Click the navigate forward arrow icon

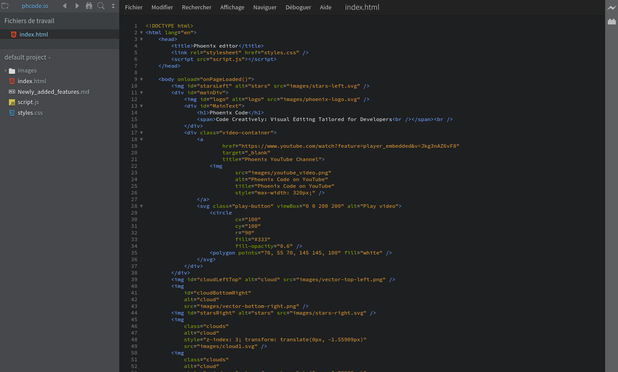tap(77, 6)
